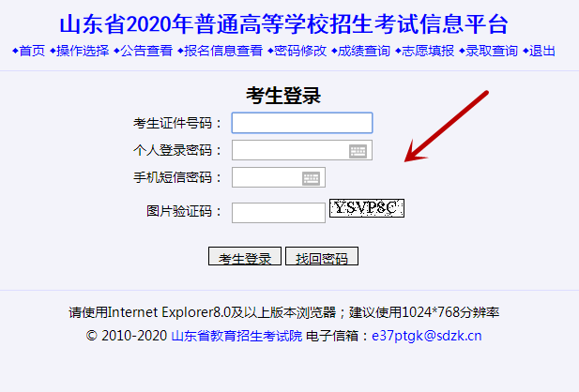This screenshot has height=392, width=579.
Task: Focus the 手机短信密码 input field
Action: click(x=279, y=177)
